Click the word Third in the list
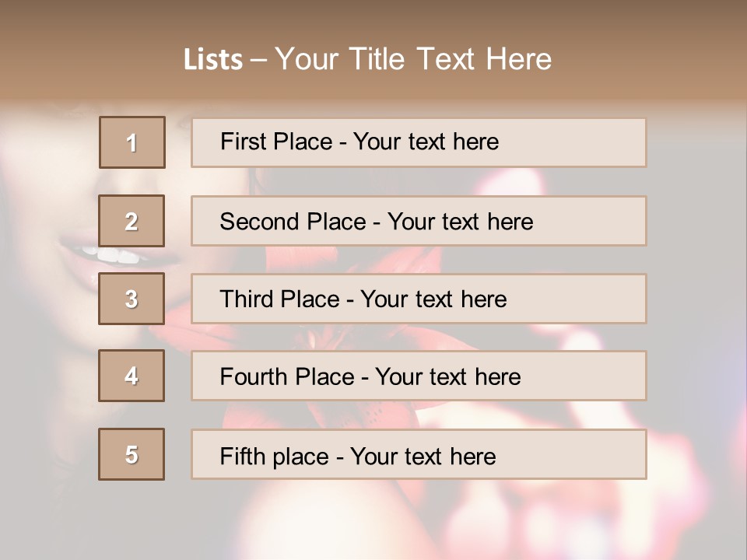This screenshot has width=747, height=560. pyautogui.click(x=246, y=299)
